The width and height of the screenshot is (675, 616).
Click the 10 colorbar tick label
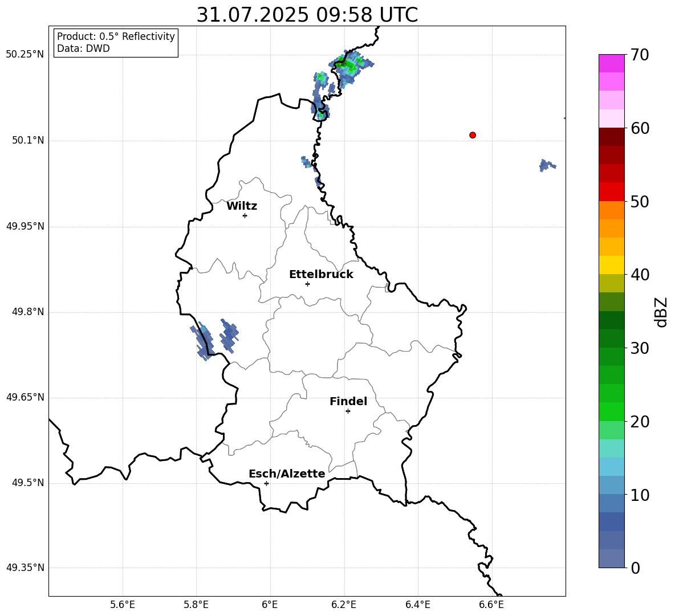coord(640,495)
